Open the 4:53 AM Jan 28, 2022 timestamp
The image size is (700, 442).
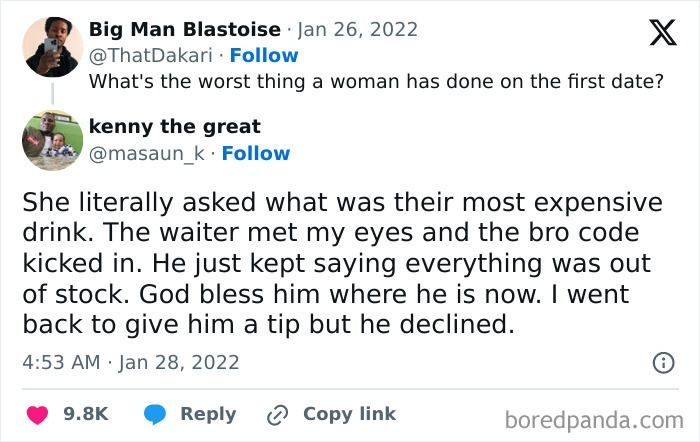coord(132,362)
